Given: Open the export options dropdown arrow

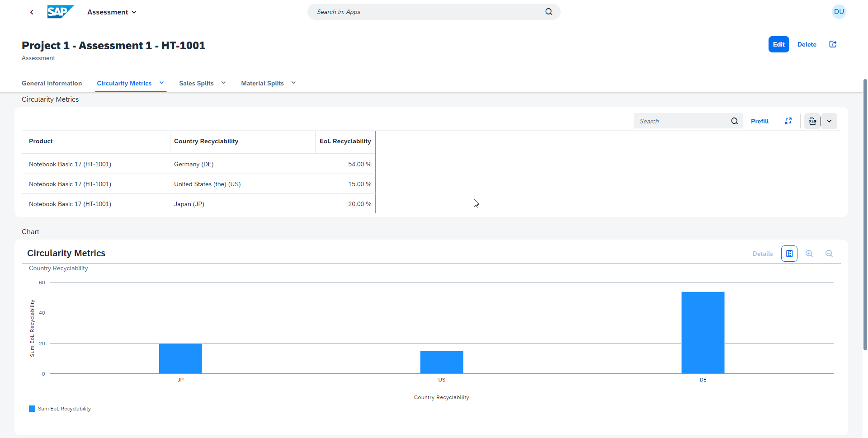Looking at the screenshot, I should click(x=829, y=121).
